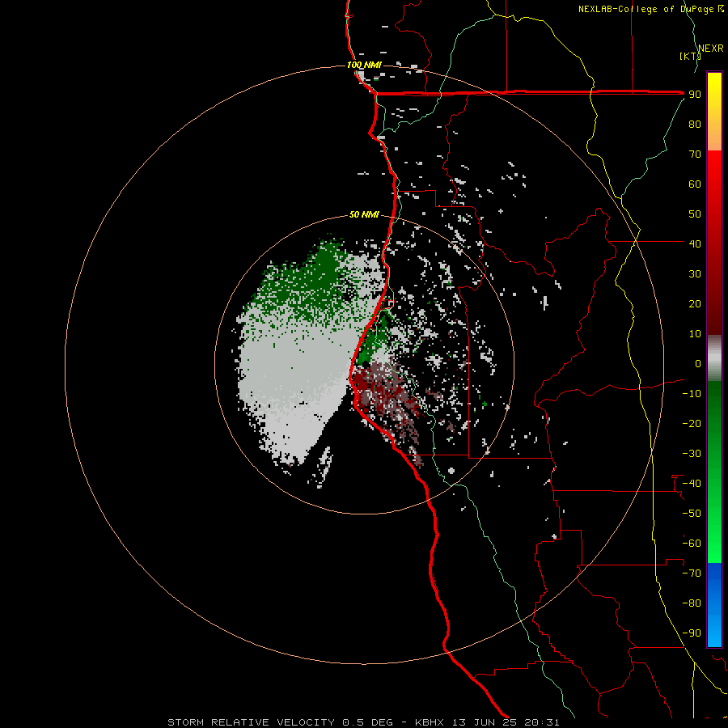Click the positive 60 value on velocity scale
The width and height of the screenshot is (728, 728).
(x=695, y=184)
